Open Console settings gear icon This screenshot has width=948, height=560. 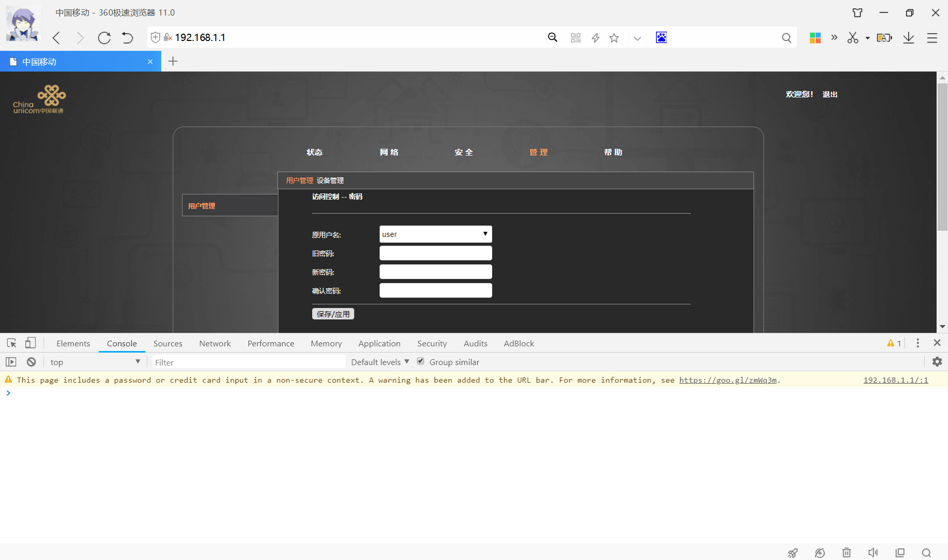937,361
